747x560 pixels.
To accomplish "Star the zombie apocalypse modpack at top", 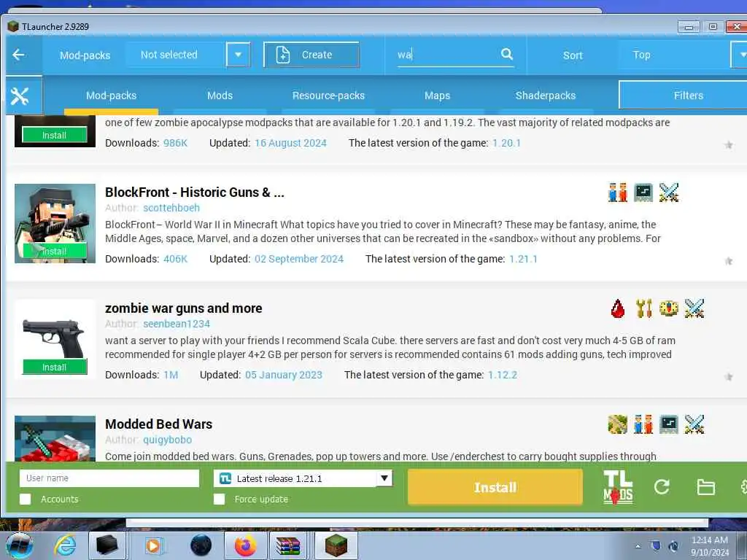I will 729,145.
